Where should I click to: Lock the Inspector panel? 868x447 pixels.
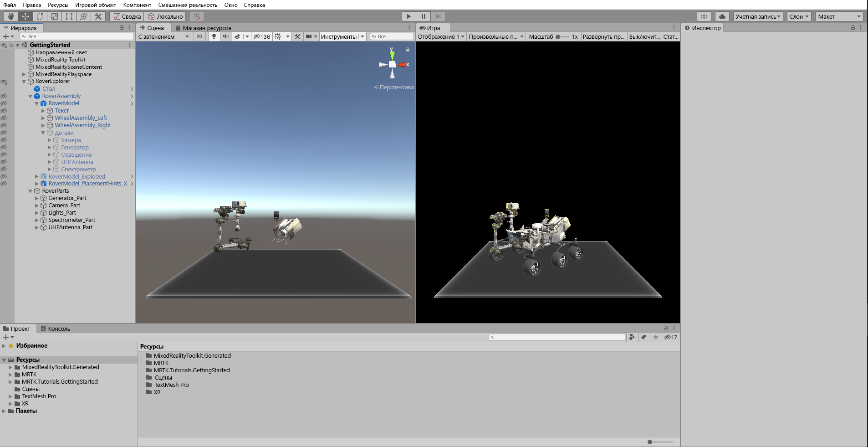coord(853,28)
